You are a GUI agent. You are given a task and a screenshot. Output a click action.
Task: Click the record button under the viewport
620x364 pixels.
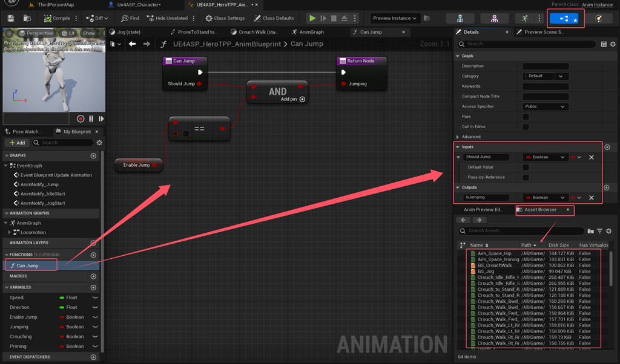point(81,119)
